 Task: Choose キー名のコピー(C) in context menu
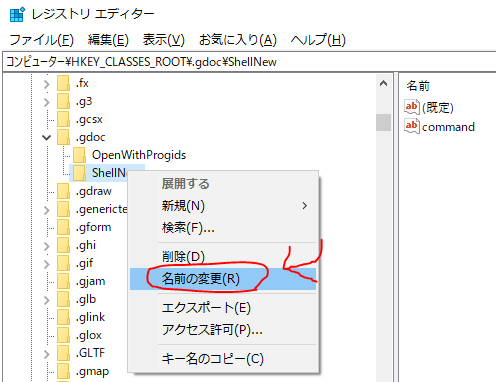coord(223,359)
